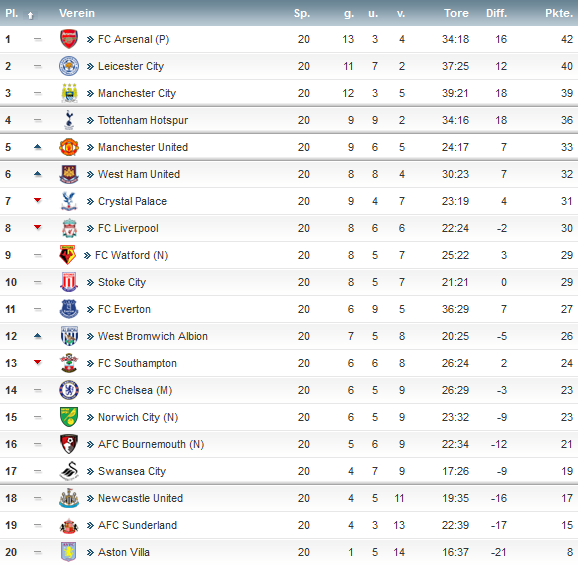Click the West Bromwich Albion link
Image resolution: width=578 pixels, height=565 pixels.
pyautogui.click(x=153, y=336)
